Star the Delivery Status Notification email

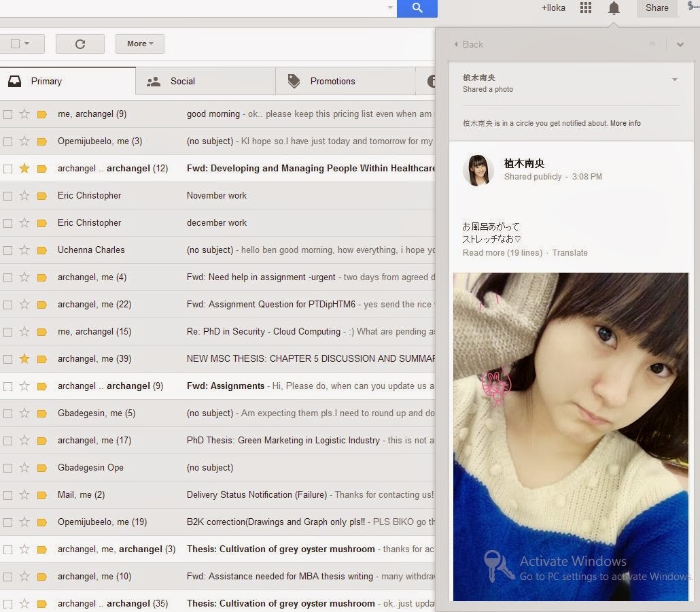point(24,495)
